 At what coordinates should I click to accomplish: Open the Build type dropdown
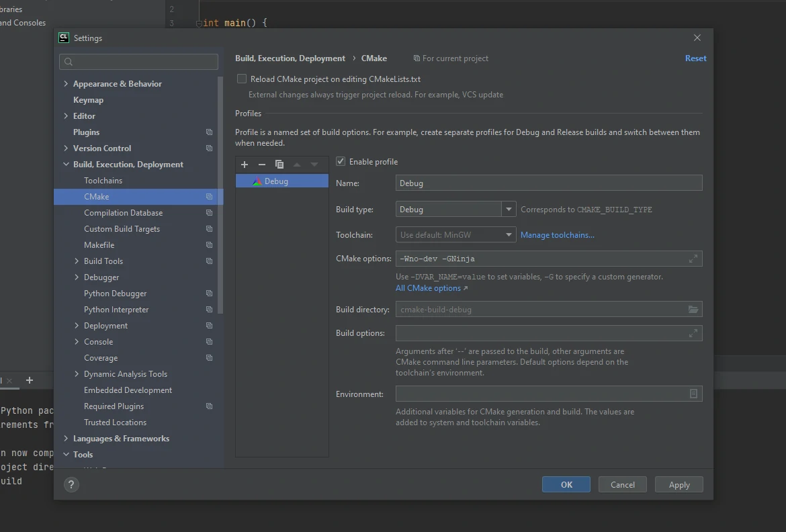point(509,210)
